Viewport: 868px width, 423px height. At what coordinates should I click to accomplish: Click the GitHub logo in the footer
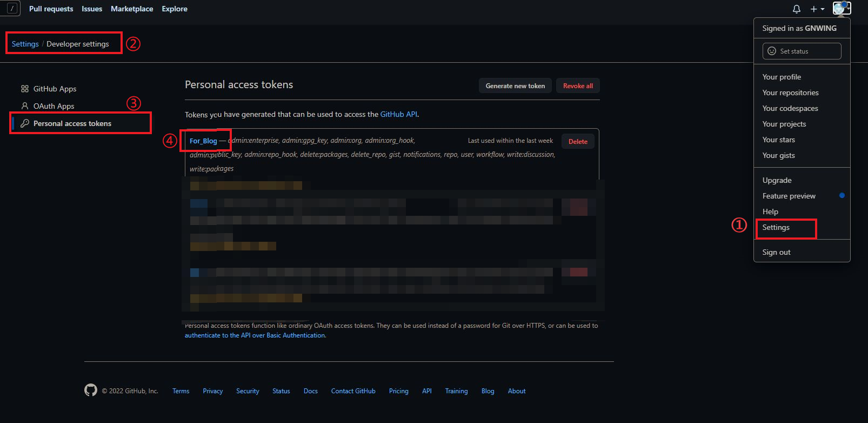tap(91, 390)
